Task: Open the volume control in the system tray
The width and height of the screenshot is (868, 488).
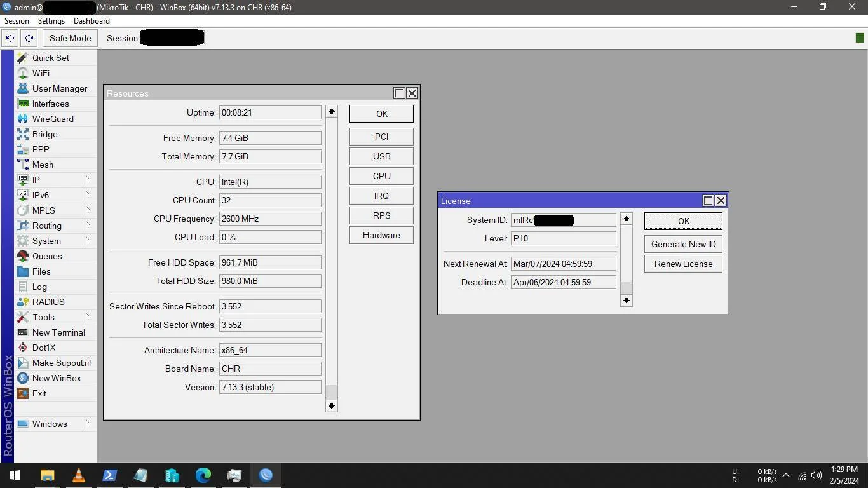Action: (x=817, y=475)
